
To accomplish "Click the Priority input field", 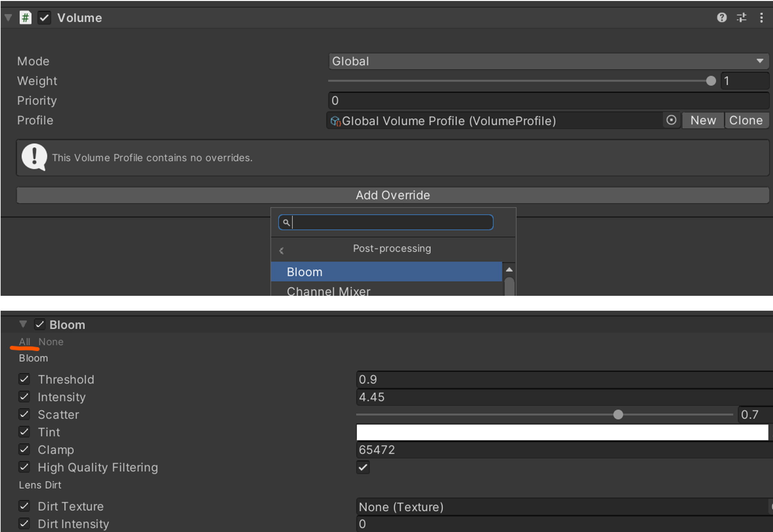I will click(548, 101).
